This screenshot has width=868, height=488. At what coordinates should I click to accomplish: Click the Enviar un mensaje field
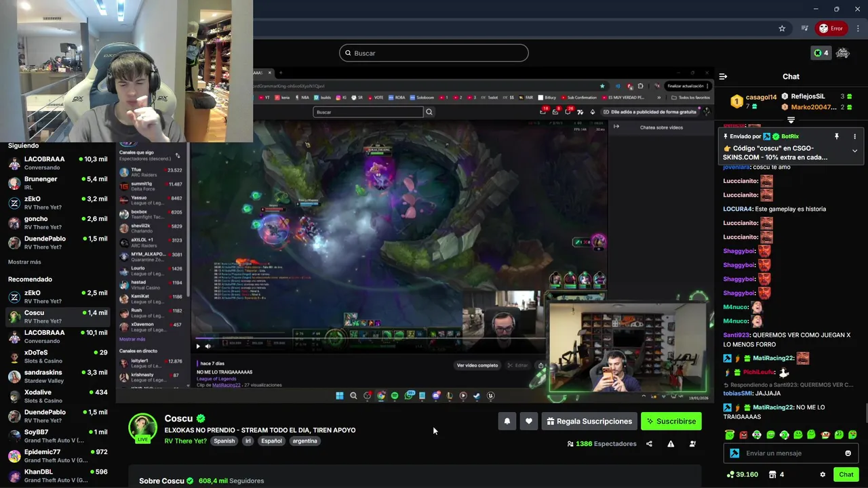[792, 453]
